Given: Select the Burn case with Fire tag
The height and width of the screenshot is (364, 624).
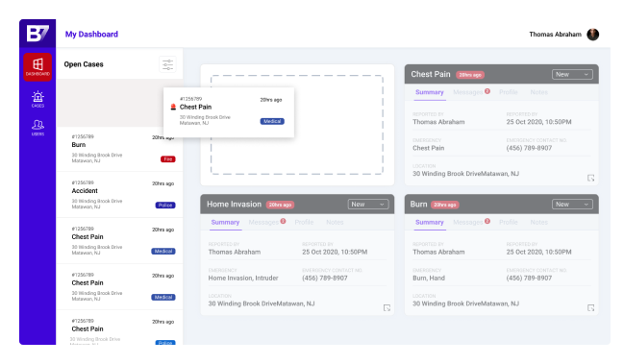Looking at the screenshot, I should (119, 149).
